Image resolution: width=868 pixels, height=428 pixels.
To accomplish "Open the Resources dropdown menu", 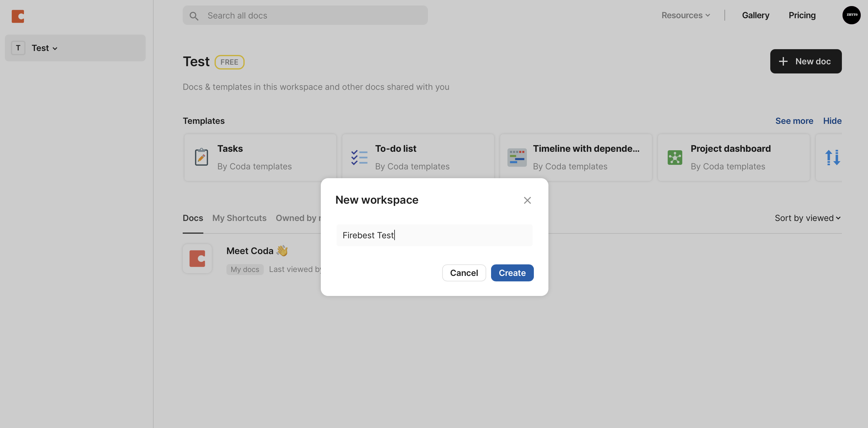I will point(686,15).
